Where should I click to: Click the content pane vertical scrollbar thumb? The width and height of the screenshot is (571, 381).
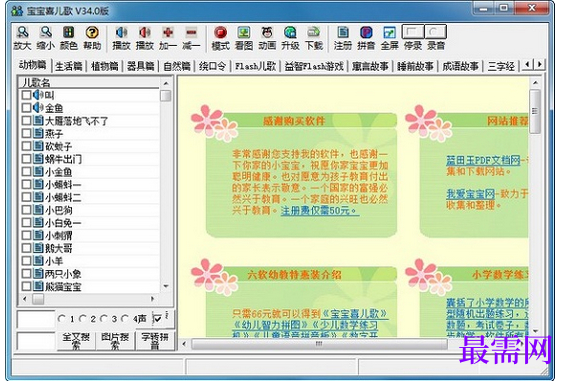point(535,111)
